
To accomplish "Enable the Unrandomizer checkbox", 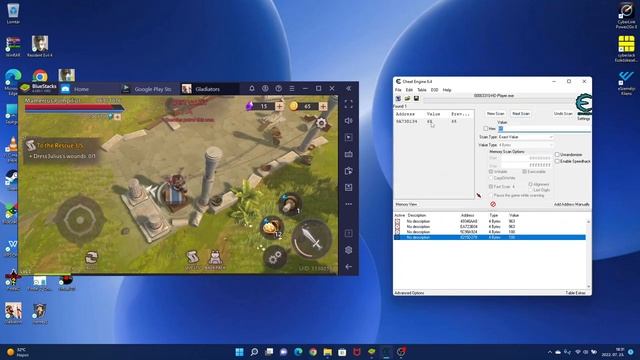I will click(557, 155).
